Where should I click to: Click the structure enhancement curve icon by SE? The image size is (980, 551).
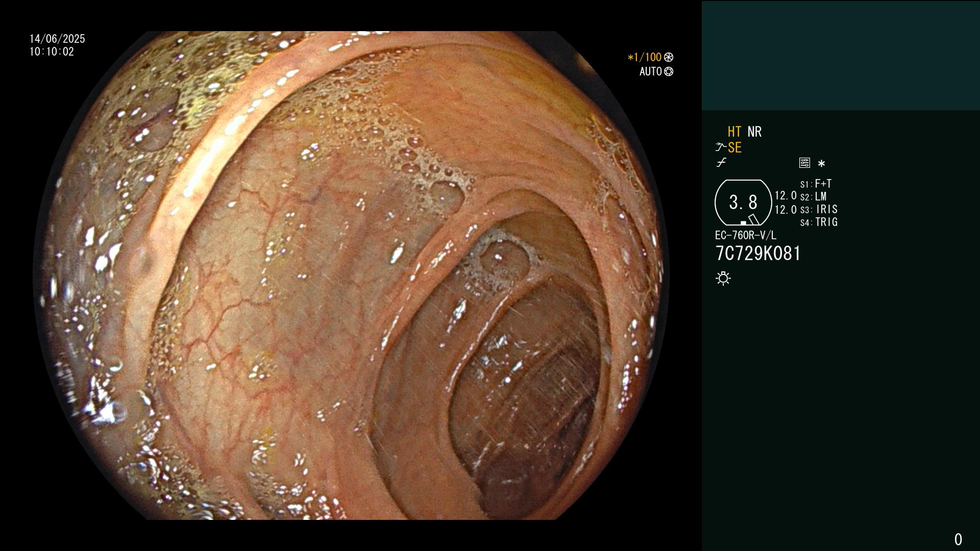coord(720,147)
